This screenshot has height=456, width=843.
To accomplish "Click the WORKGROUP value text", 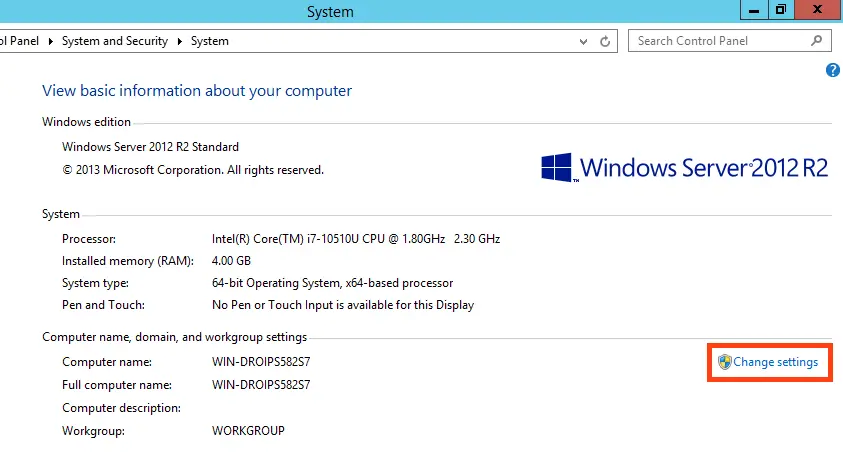I will point(248,431).
